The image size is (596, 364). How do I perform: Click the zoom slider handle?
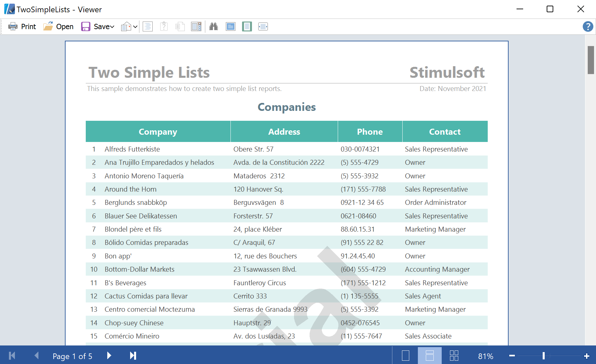click(543, 356)
